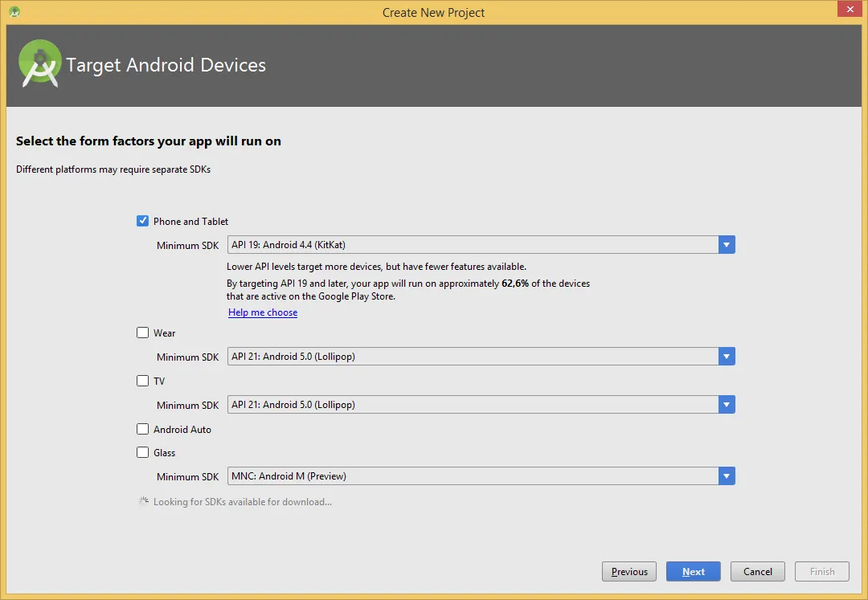868x600 pixels.
Task: Click the Cancel button
Action: coord(758,572)
